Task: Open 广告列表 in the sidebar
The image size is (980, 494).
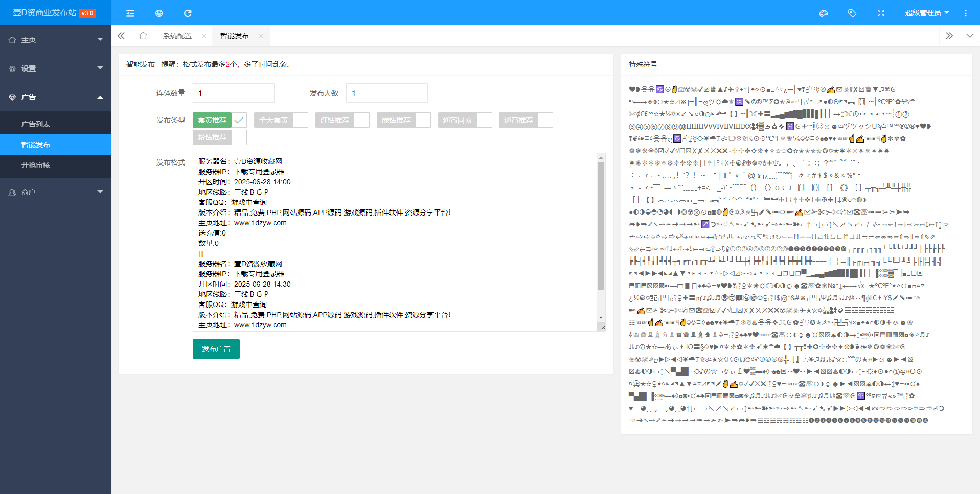Action: 36,124
